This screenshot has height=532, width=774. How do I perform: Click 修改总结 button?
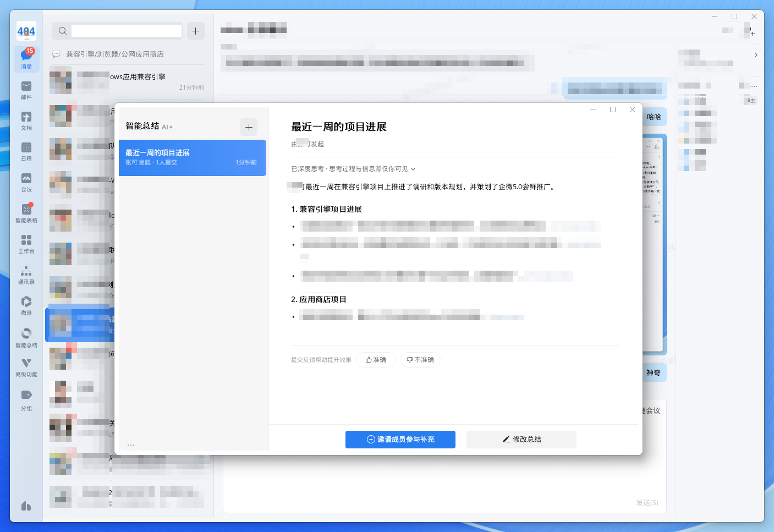point(522,440)
